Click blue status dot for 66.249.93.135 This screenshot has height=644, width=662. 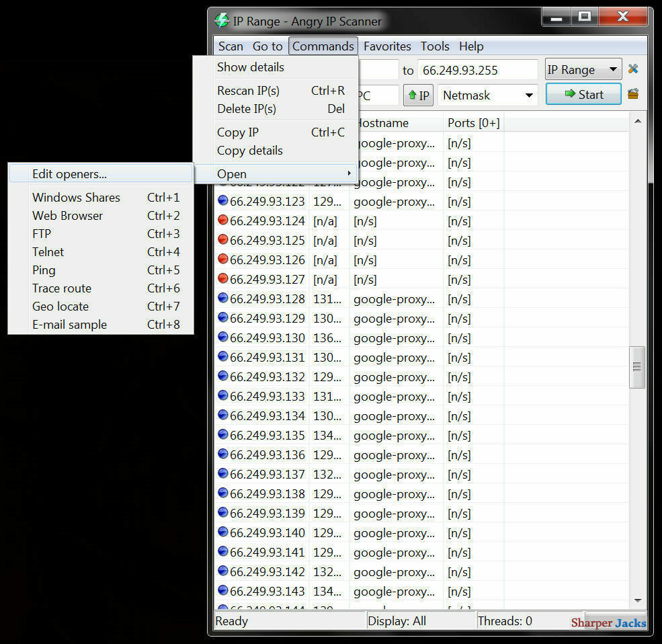(223, 434)
